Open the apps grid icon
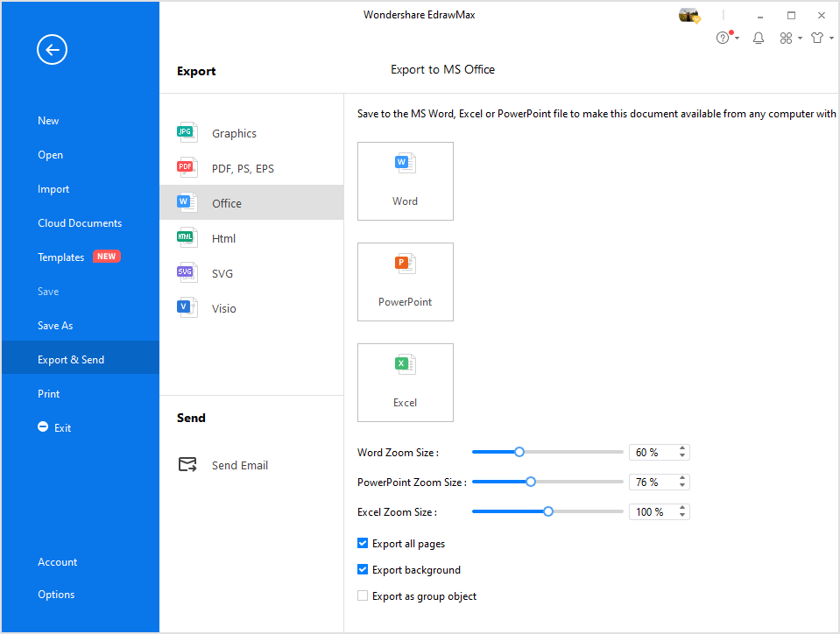840x634 pixels. tap(786, 38)
